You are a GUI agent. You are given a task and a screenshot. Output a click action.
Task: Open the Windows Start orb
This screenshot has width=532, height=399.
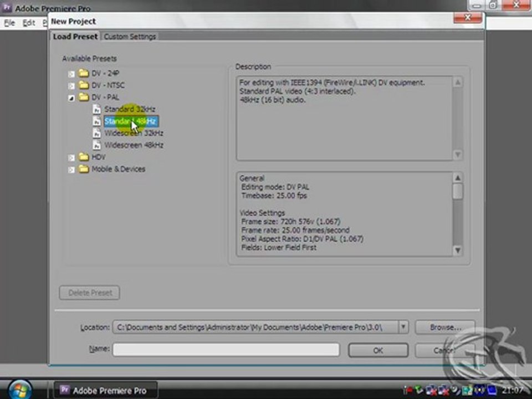20,390
